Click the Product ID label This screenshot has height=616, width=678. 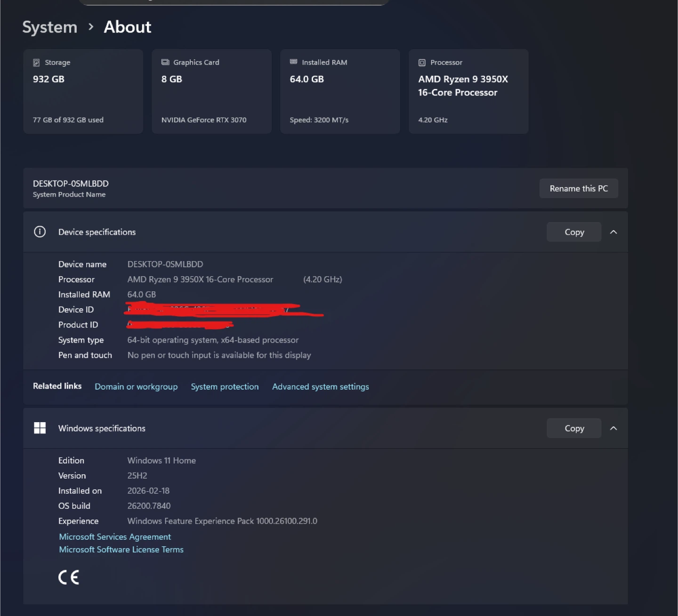[78, 325]
